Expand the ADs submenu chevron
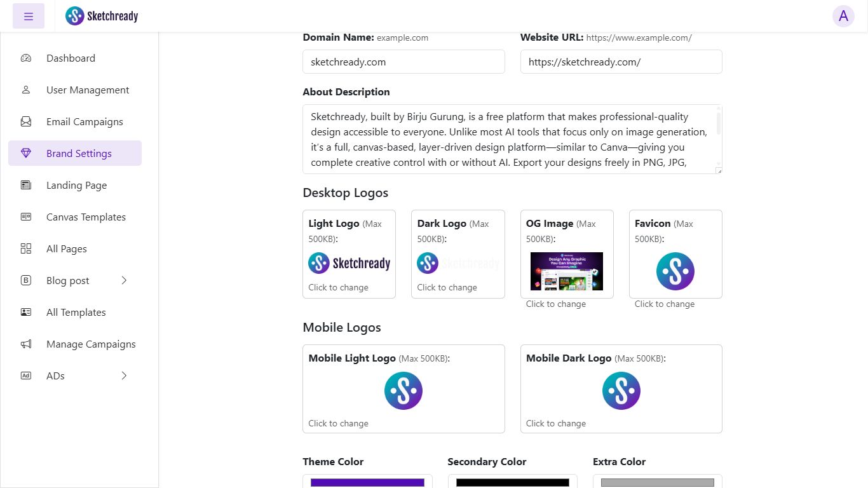Image resolution: width=868 pixels, height=488 pixels. click(124, 376)
